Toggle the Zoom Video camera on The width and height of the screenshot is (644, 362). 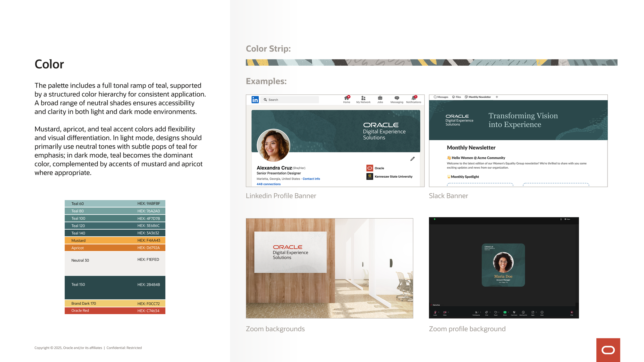tap(445, 312)
